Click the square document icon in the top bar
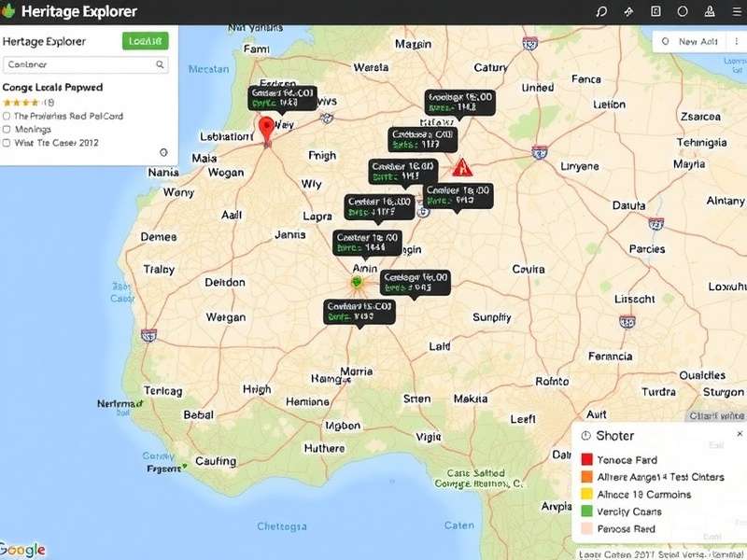The width and height of the screenshot is (747, 560). (655, 12)
